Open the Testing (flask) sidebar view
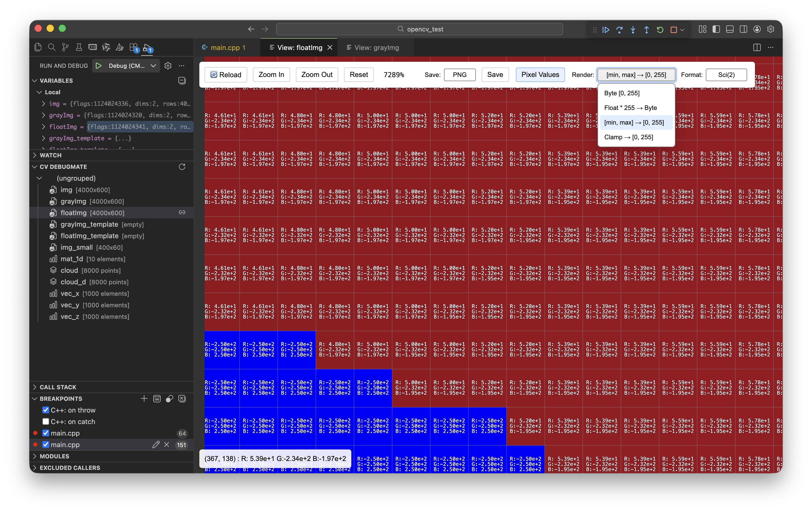The image size is (812, 512). pyautogui.click(x=78, y=47)
